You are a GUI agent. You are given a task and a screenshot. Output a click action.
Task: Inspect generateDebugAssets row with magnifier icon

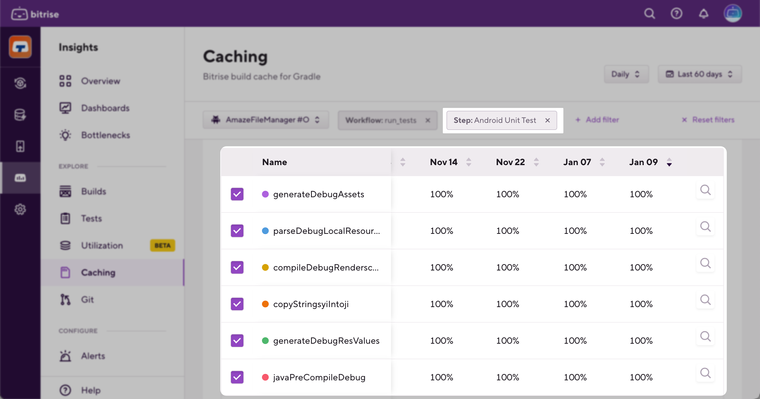click(705, 190)
